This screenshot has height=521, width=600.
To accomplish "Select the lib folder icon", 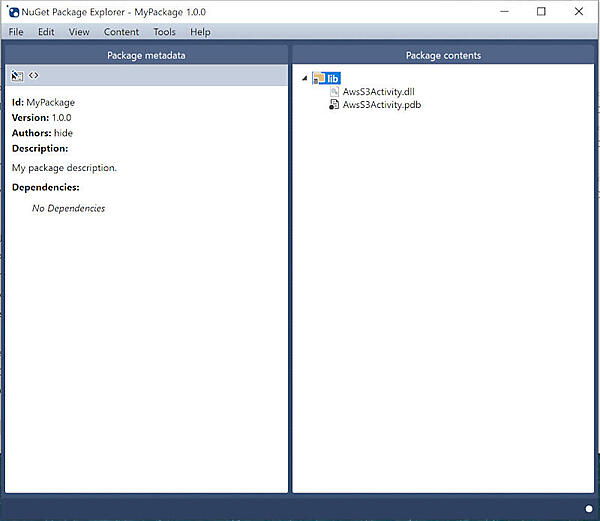I will 319,78.
